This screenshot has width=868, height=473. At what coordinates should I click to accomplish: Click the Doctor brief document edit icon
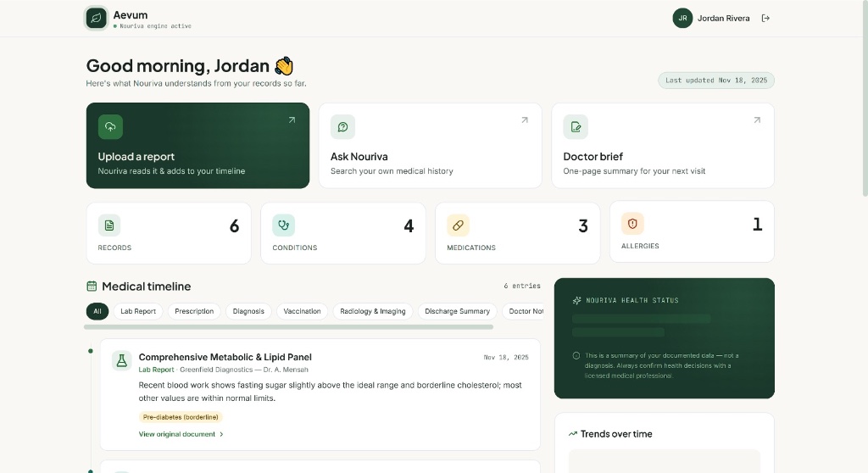pos(576,127)
